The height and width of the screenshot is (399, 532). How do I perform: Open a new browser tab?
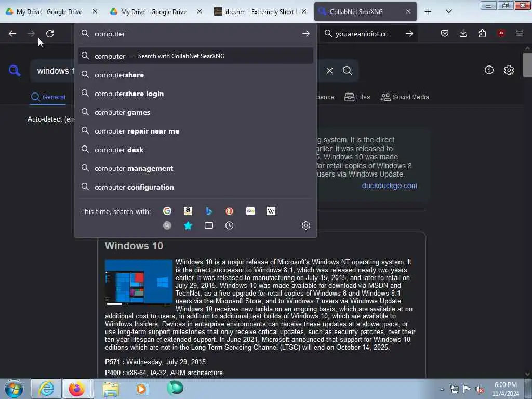428,11
